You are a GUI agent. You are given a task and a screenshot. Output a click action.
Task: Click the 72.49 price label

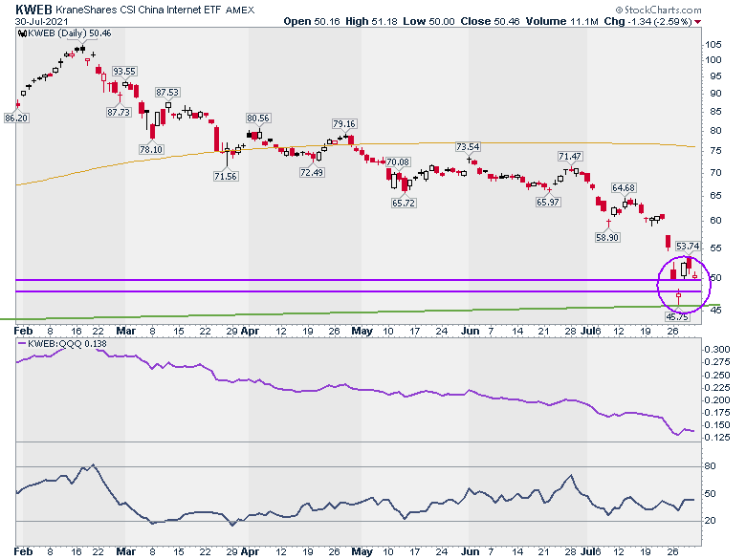312,172
